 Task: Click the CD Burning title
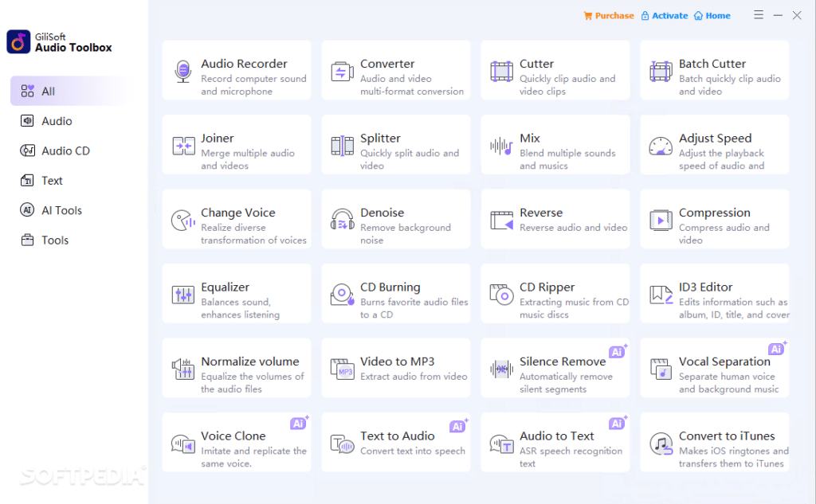pos(390,287)
